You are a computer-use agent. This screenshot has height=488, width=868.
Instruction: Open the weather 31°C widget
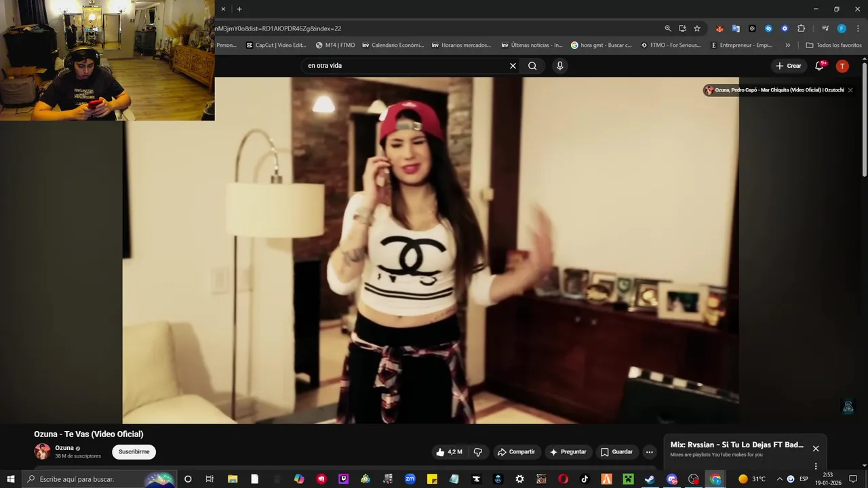[x=752, y=479]
